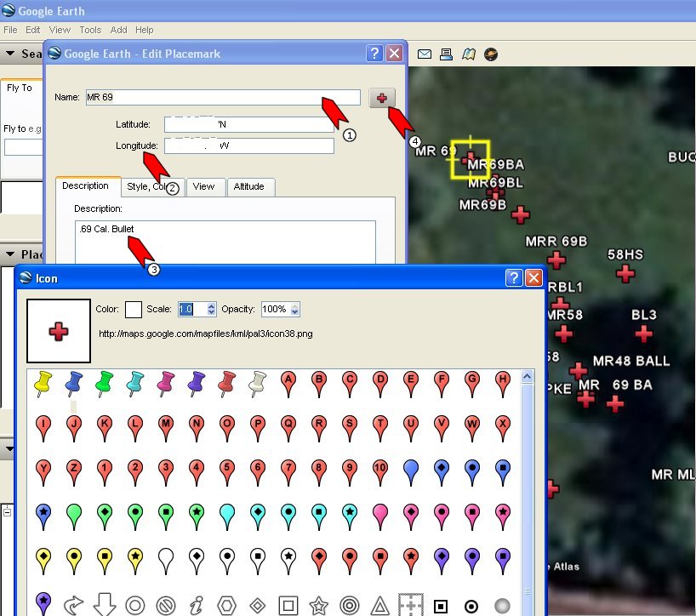The image size is (696, 616).
Task: Click in the Longitude field
Action: [249, 146]
